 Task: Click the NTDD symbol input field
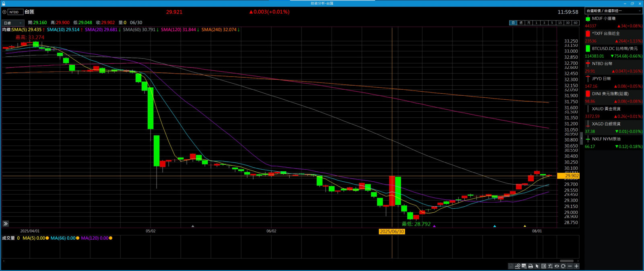point(15,12)
